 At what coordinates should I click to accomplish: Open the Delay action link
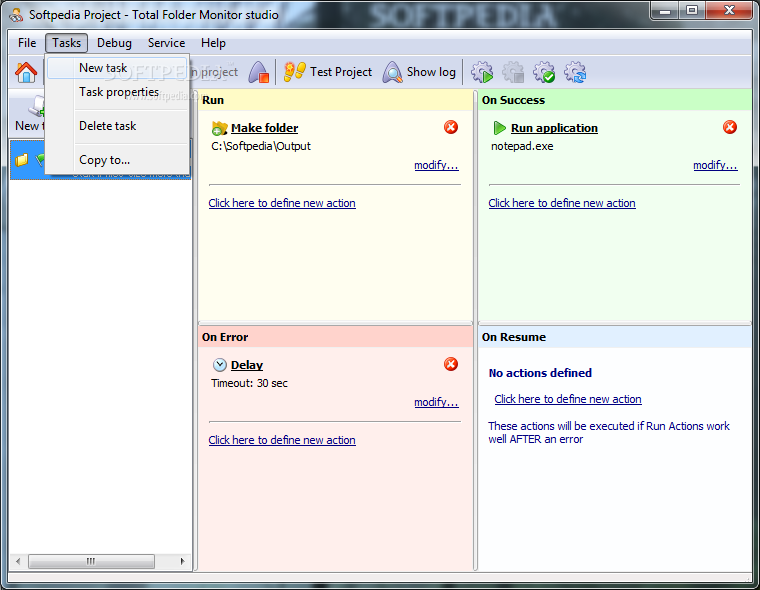point(247,365)
